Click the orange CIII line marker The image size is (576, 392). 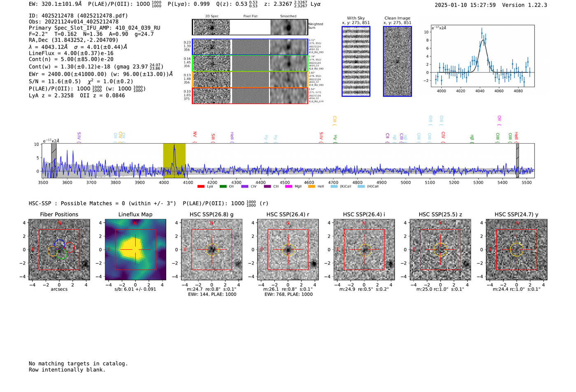[x=334, y=121]
